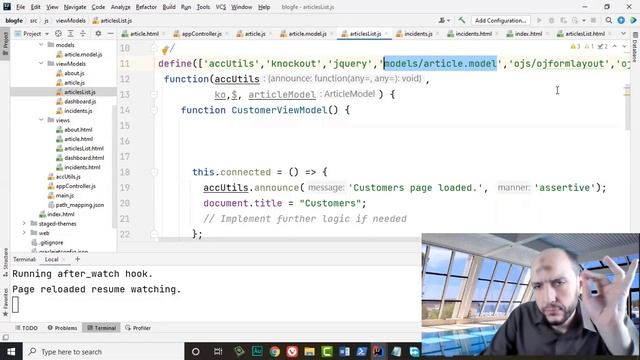640x360 pixels.
Task: Go to next highlighted error arrow
Action: tap(624, 47)
